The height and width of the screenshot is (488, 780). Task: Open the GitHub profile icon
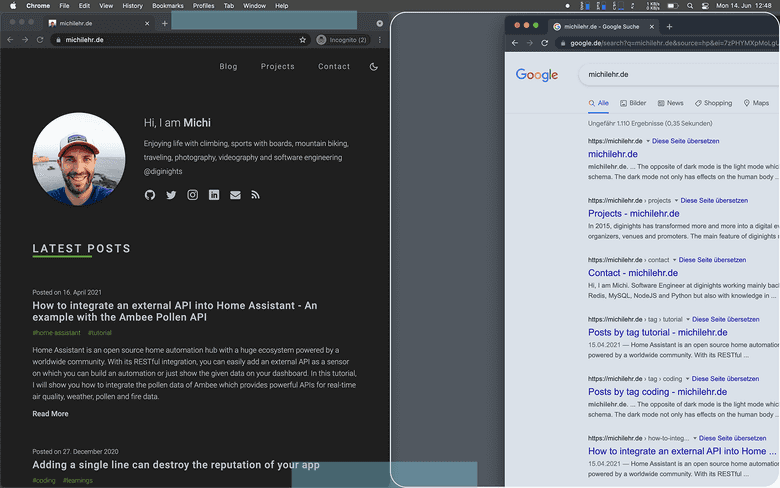(x=150, y=195)
